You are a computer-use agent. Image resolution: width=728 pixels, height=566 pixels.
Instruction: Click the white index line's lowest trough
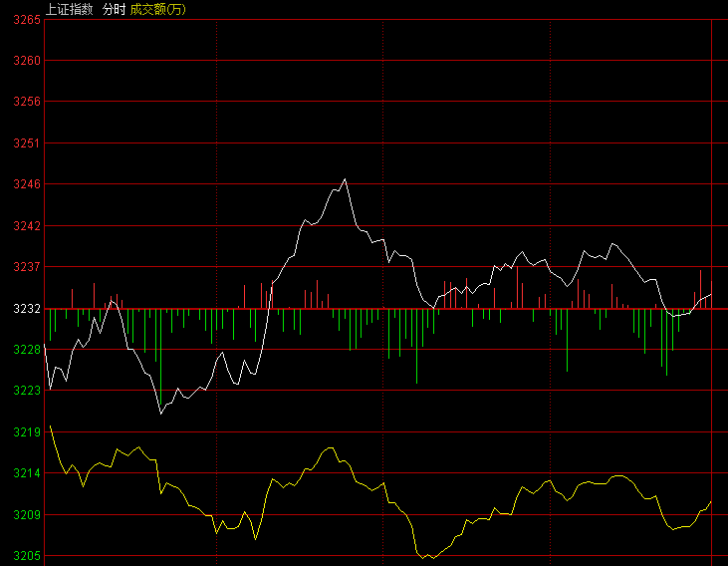[161, 414]
